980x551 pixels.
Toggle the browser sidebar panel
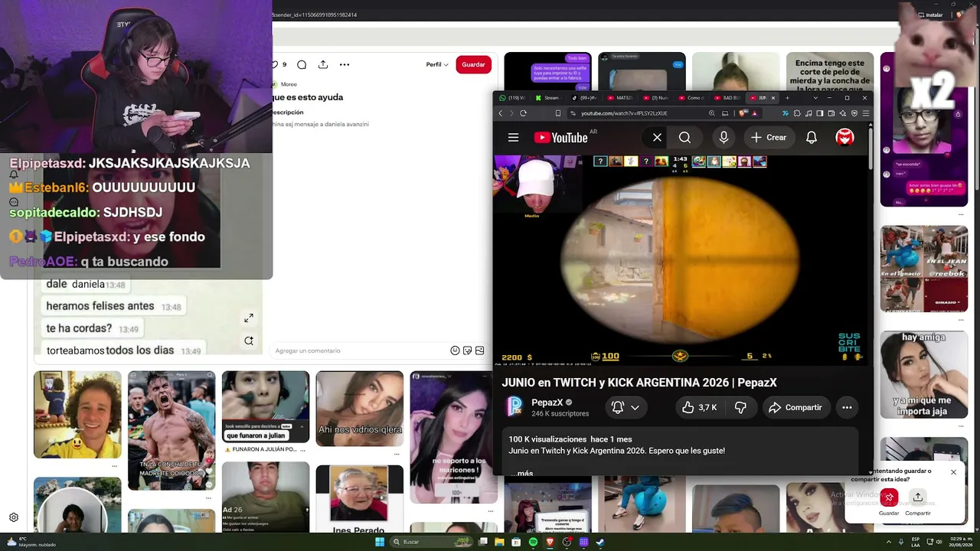[819, 113]
